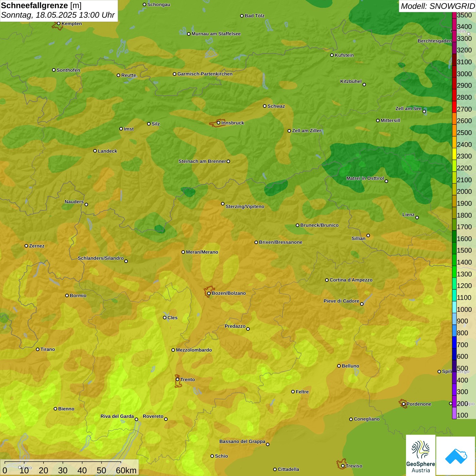Click the "Murnau am Staffelsee" label
The width and height of the screenshot is (476, 476).
click(216, 34)
